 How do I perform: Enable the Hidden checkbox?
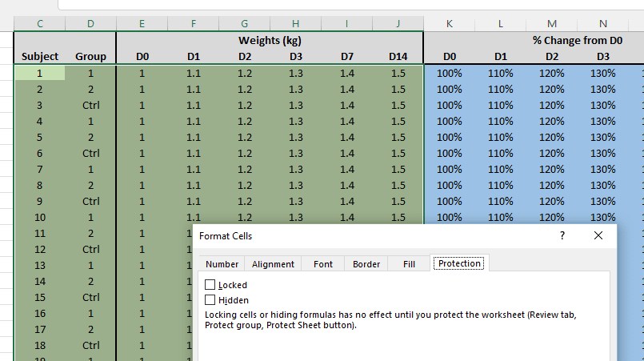click(210, 299)
